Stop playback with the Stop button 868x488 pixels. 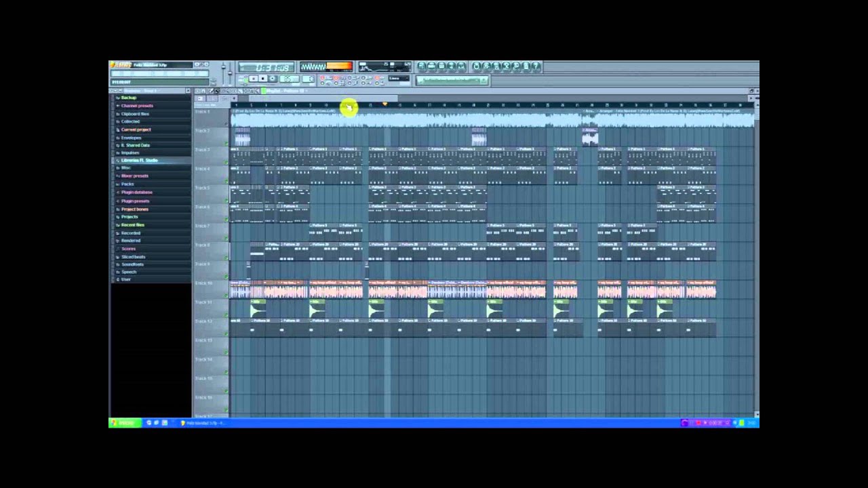coord(263,80)
